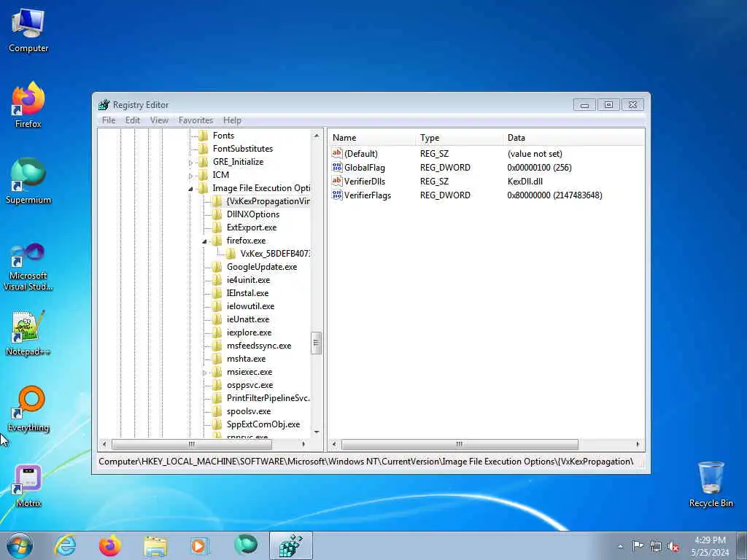Select the Firefox desktop shortcut

point(28,105)
